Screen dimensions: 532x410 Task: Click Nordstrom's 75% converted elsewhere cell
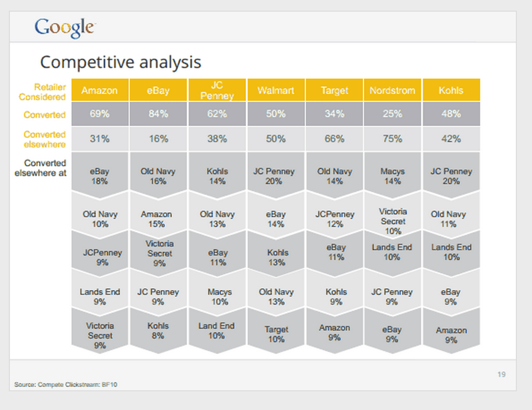tap(393, 139)
